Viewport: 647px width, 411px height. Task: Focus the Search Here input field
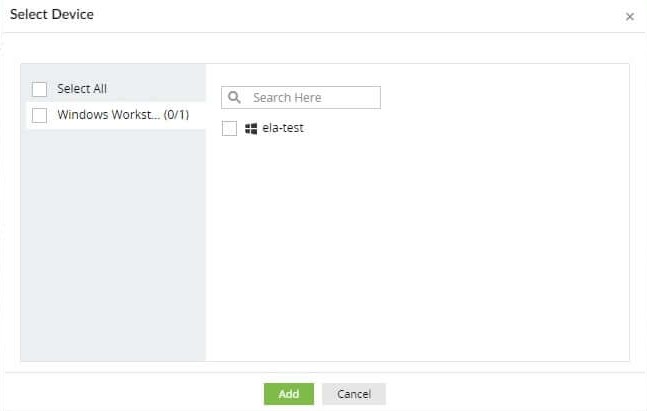click(x=312, y=98)
